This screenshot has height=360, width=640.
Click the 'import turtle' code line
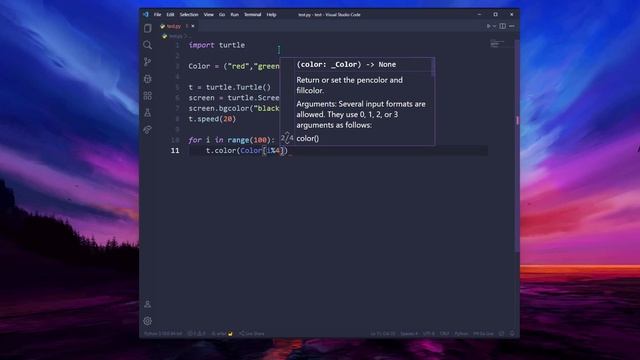coord(217,45)
